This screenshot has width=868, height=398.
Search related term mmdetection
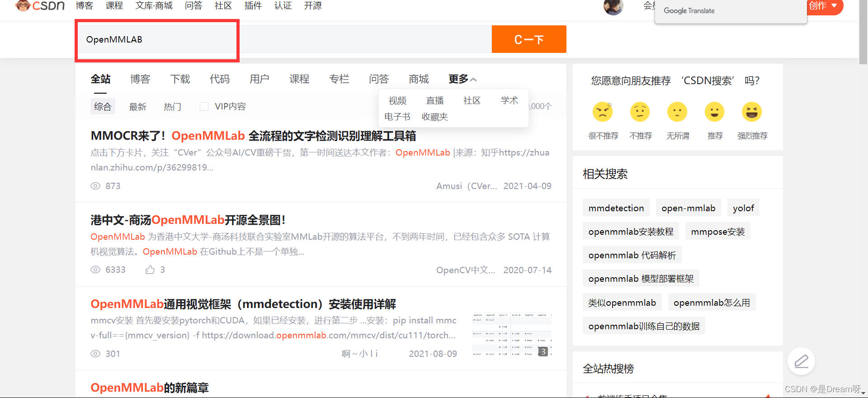click(616, 208)
